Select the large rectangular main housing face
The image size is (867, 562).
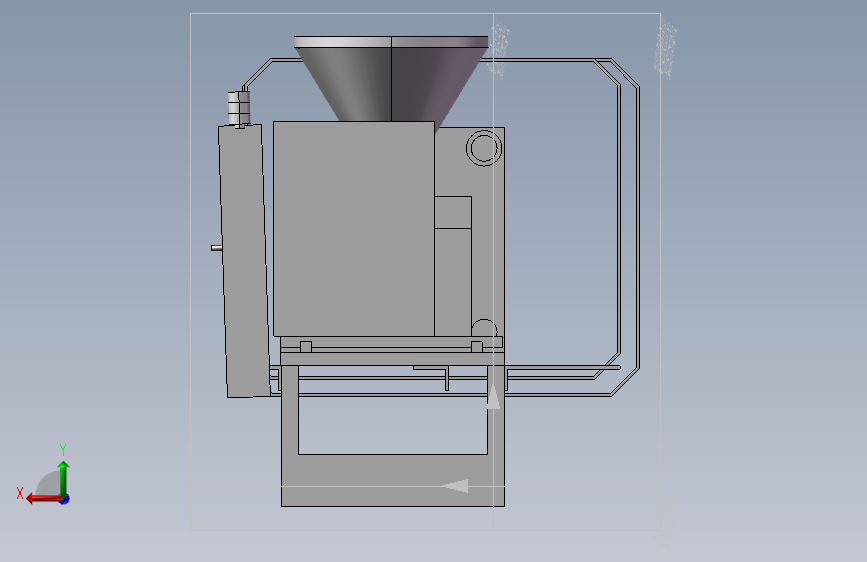353,228
